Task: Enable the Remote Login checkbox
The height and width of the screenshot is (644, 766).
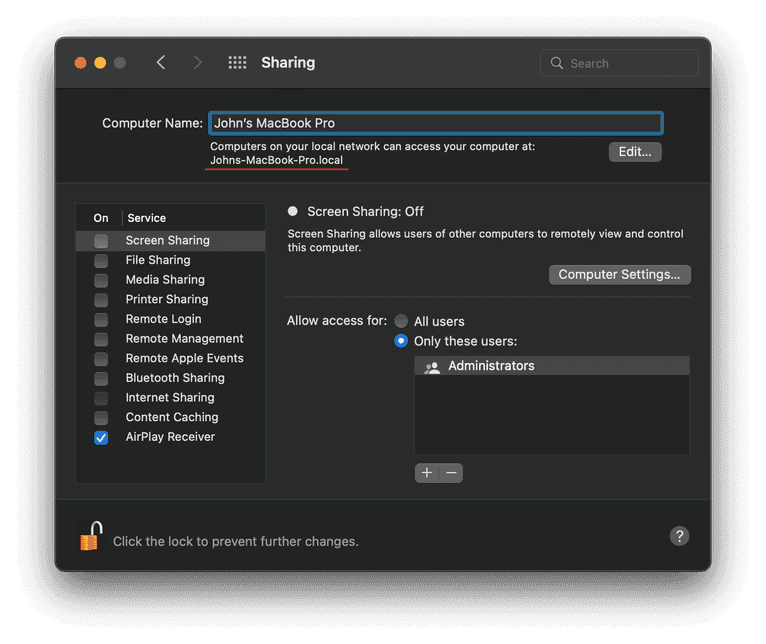Action: click(101, 320)
